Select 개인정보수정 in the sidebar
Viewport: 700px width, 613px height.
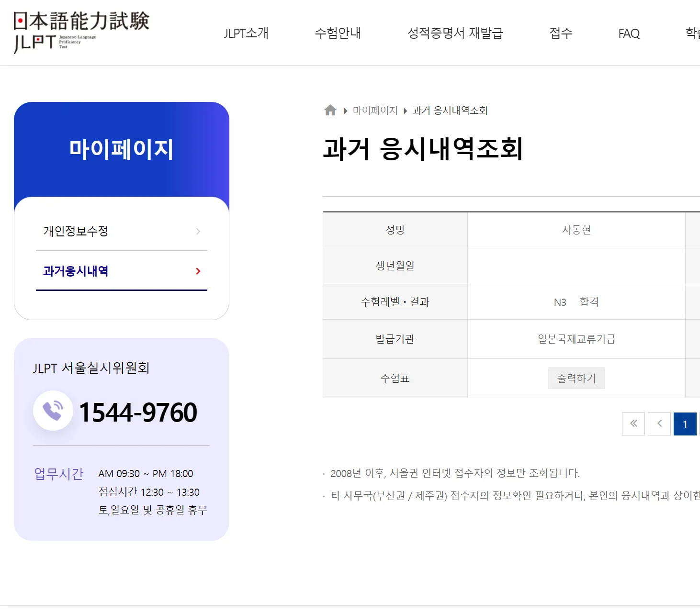tap(76, 231)
